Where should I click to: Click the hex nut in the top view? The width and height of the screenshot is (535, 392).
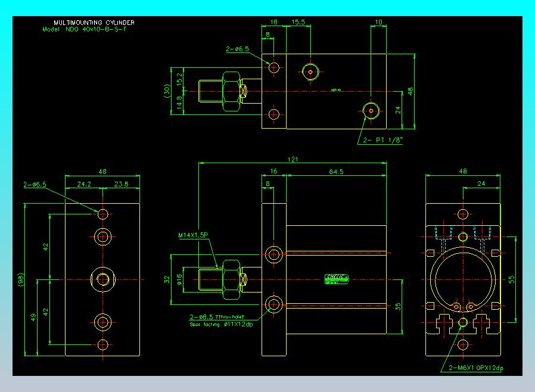tap(231, 91)
